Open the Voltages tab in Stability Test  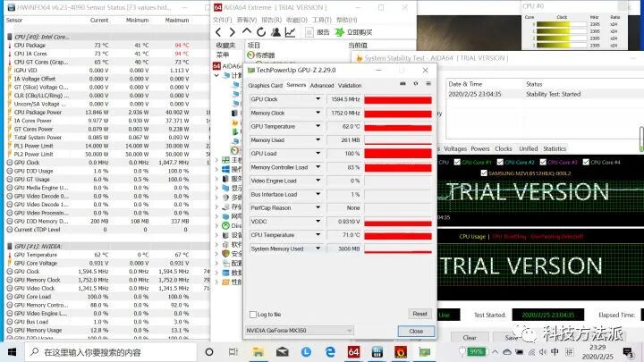tap(455, 148)
